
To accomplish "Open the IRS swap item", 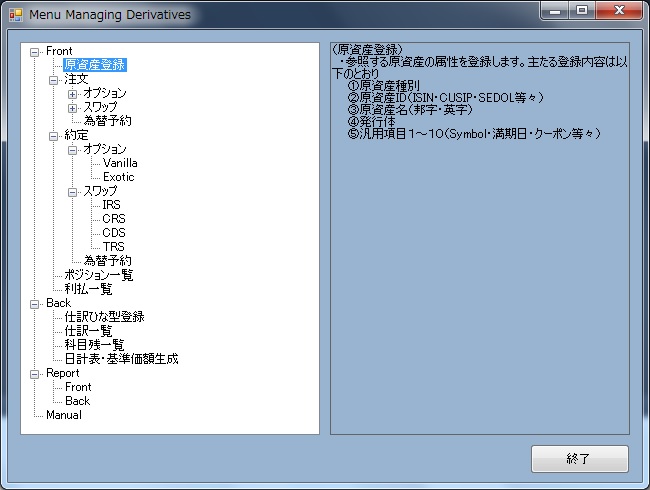I will [x=112, y=205].
